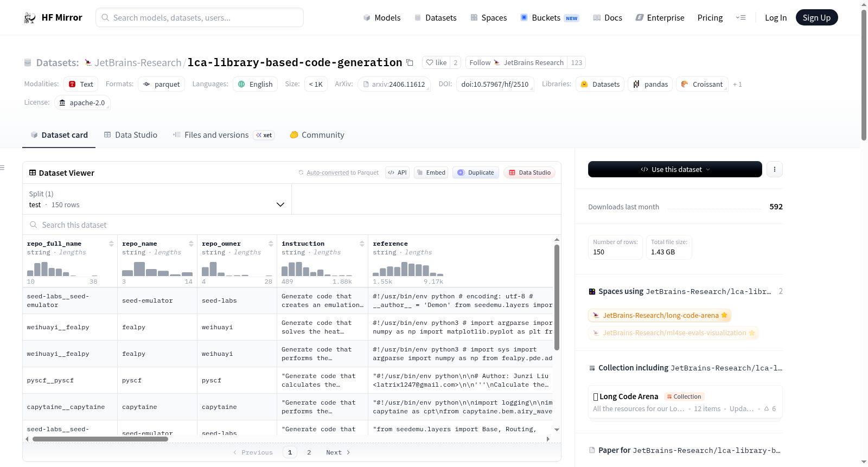Viewport: 868px width, 467px height.
Task: Switch to the Dataset card tab
Action: click(x=59, y=135)
